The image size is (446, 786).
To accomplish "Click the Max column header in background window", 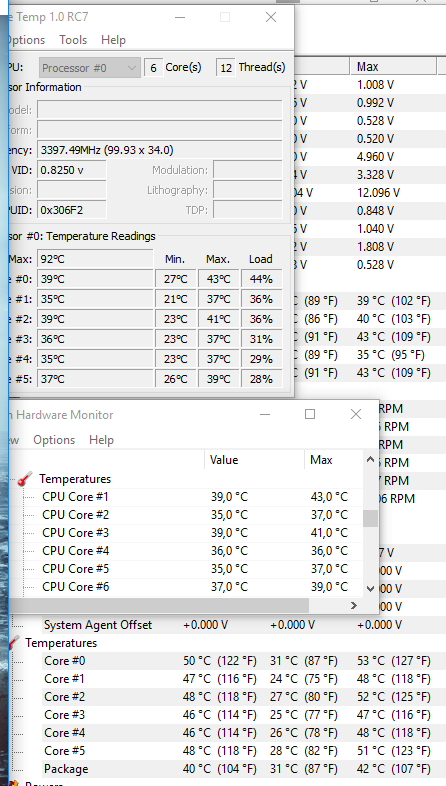I will point(393,67).
